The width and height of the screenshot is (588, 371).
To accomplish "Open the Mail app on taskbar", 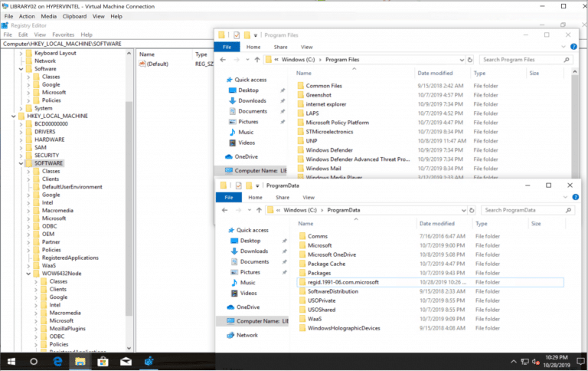I will tap(126, 360).
